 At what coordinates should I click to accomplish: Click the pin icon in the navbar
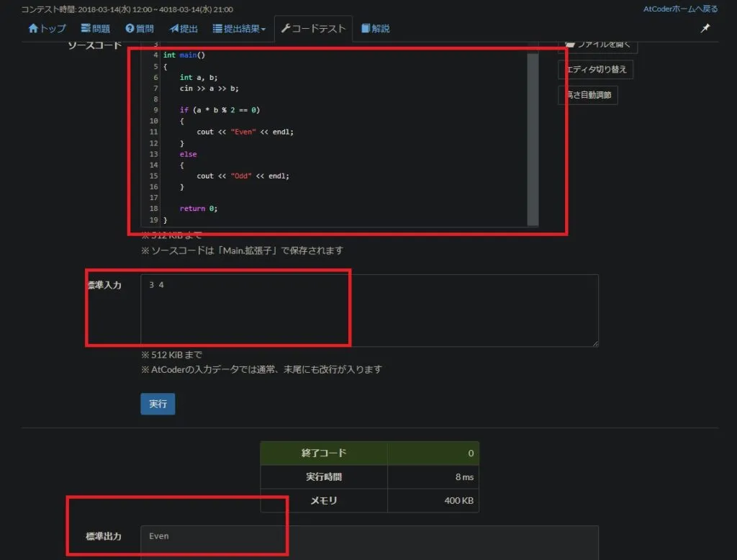pyautogui.click(x=705, y=29)
